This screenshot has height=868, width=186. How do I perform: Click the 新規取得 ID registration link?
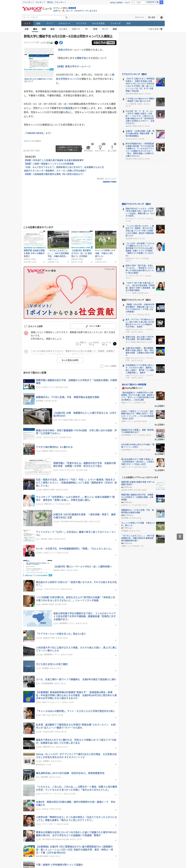[x=72, y=8]
